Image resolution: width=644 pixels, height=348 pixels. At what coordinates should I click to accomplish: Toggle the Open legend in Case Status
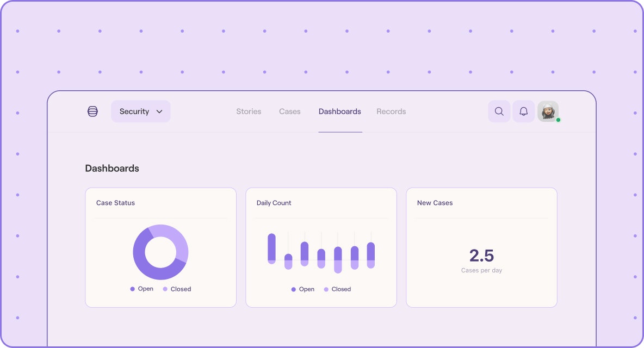(x=142, y=289)
